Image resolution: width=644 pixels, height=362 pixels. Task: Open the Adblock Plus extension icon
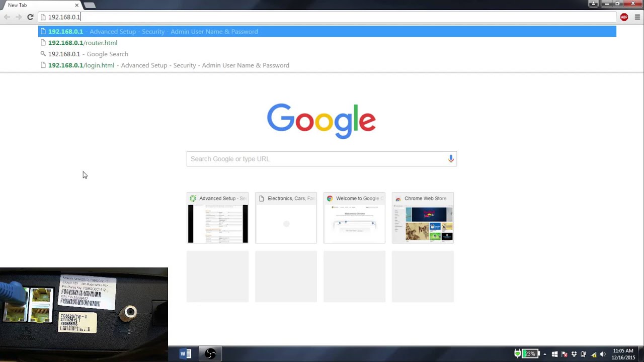coord(624,17)
